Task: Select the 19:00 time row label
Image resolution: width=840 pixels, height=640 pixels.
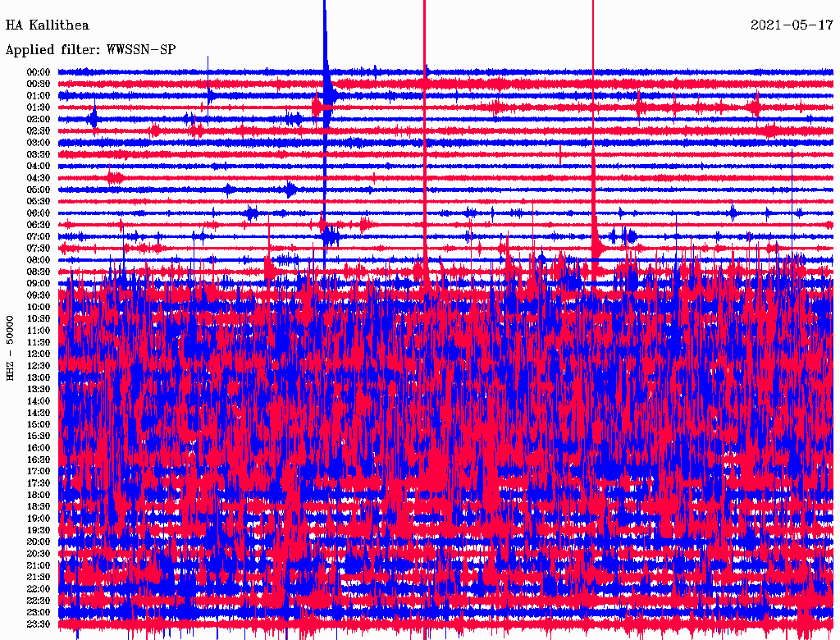Action: point(39,519)
